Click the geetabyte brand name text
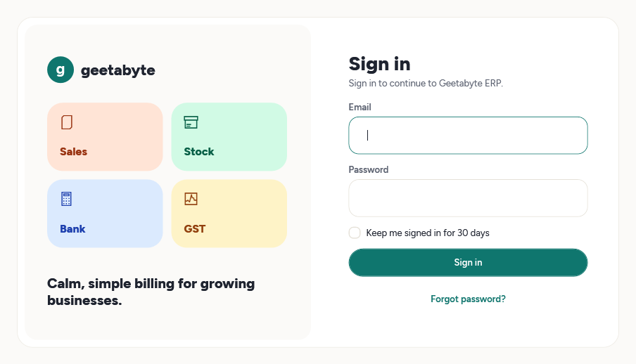The image size is (636, 364). click(118, 70)
